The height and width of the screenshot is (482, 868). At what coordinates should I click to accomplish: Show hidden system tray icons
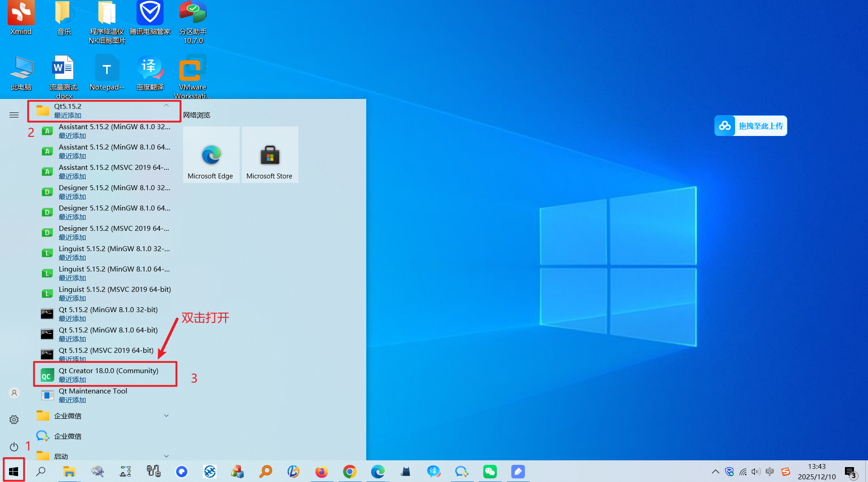pos(715,472)
